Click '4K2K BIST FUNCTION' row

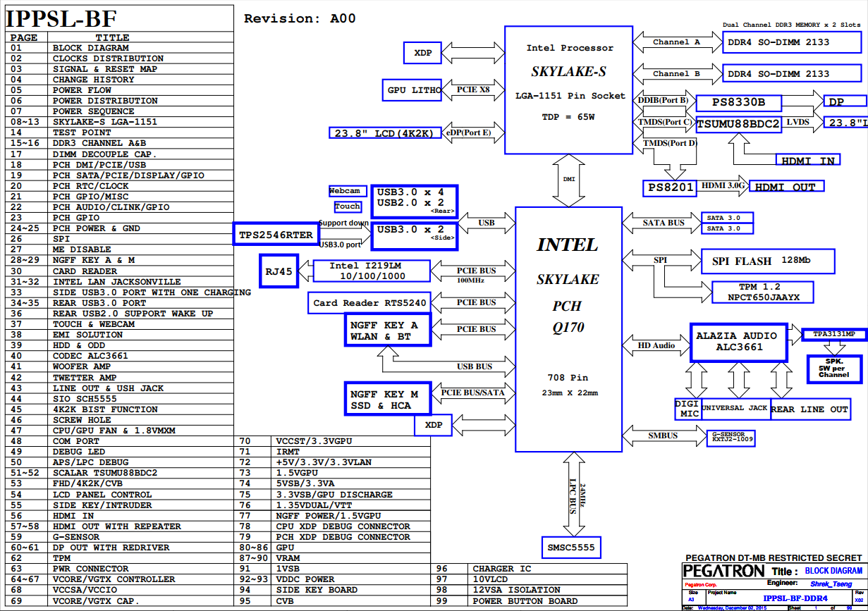click(x=120, y=409)
